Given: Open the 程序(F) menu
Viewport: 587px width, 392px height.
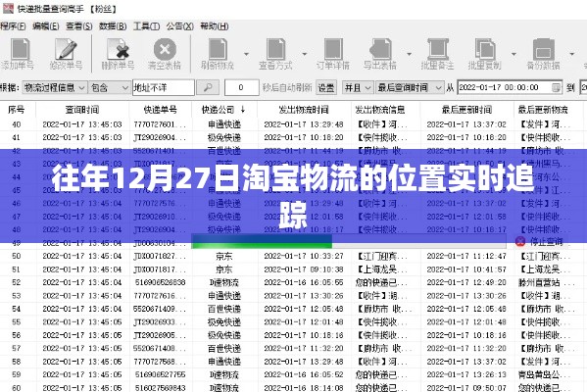Looking at the screenshot, I should click(x=13, y=26).
